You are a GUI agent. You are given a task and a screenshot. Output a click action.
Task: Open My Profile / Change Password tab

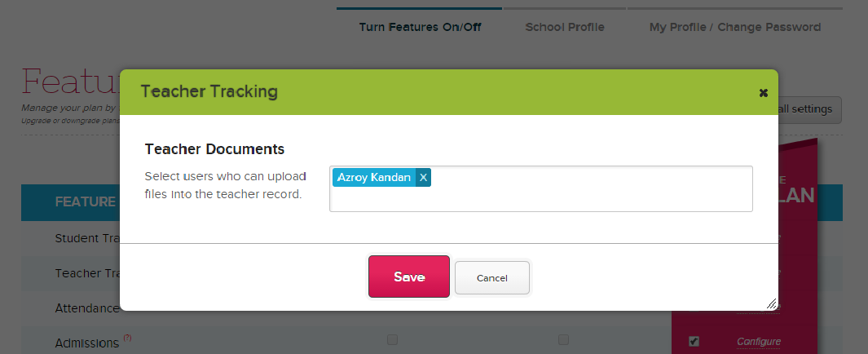click(734, 27)
